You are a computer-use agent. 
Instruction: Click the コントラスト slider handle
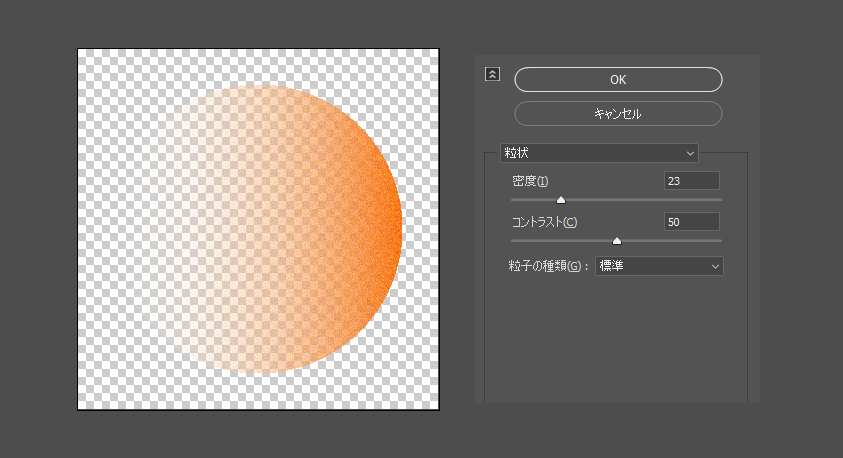(x=617, y=241)
